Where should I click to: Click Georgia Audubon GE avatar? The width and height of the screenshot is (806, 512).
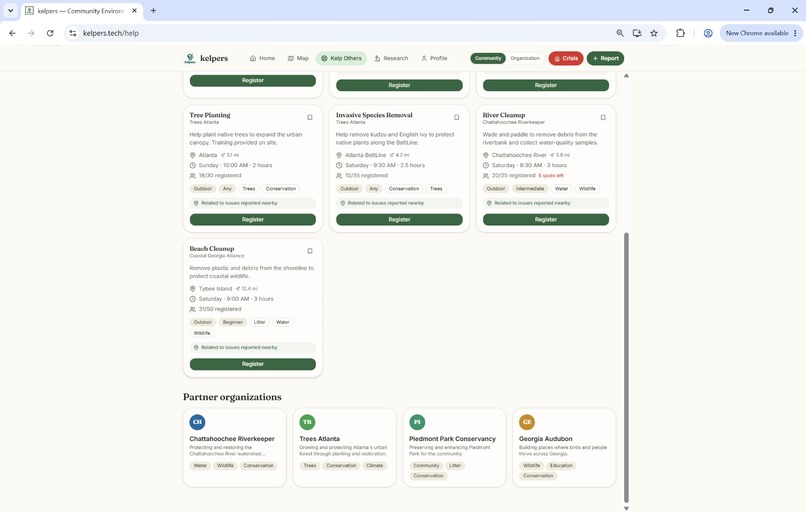pos(527,422)
